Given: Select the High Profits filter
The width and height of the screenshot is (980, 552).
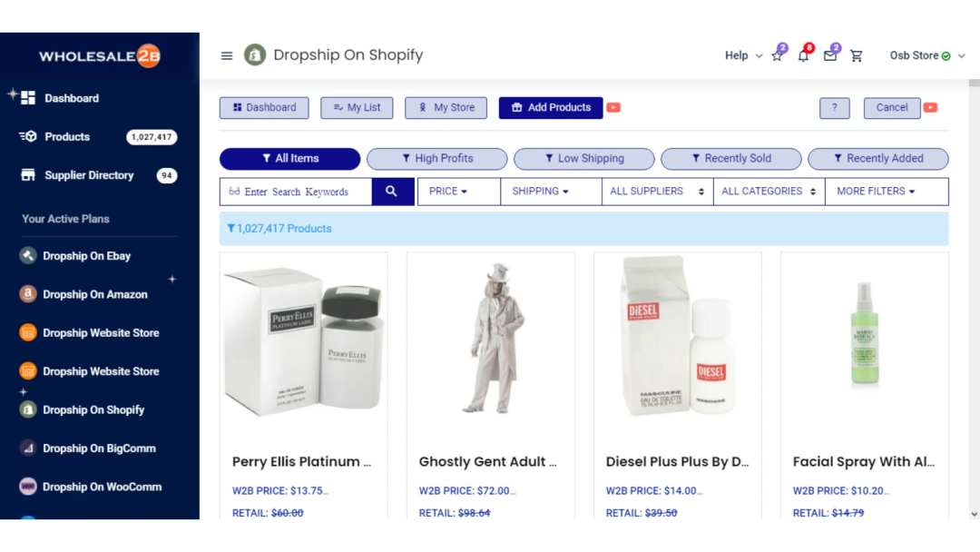Looking at the screenshot, I should tap(436, 158).
